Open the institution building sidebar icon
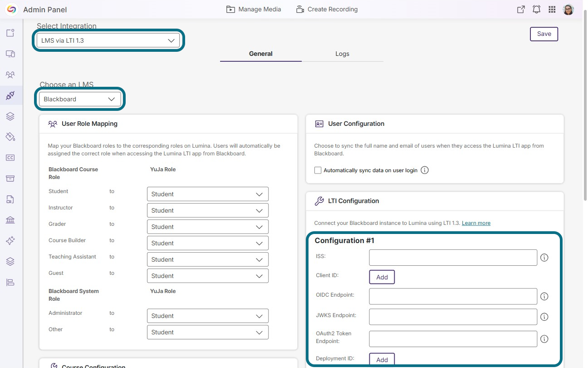The image size is (588, 368). (x=10, y=220)
